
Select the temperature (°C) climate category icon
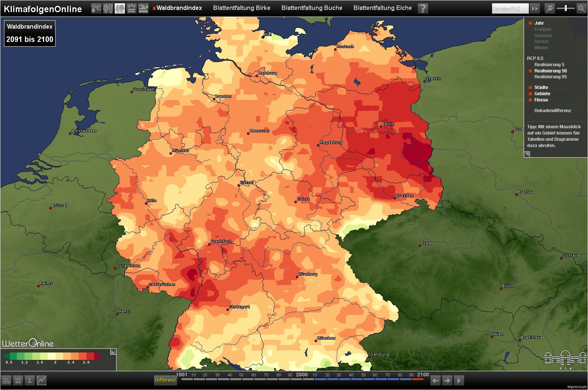pyautogui.click(x=96, y=8)
